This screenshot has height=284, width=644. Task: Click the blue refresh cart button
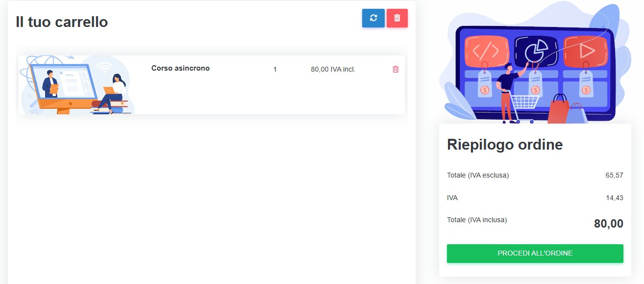point(373,18)
